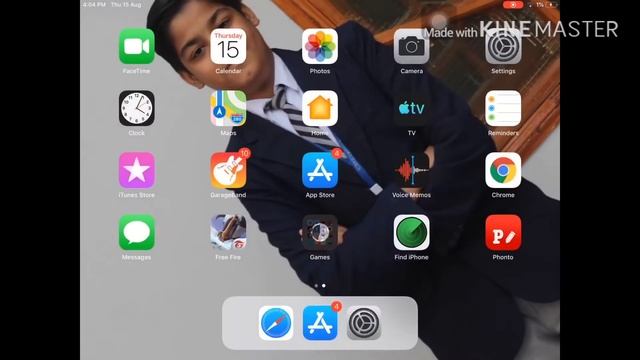This screenshot has width=640, height=360.
Task: Open the Reminders app
Action: coord(503,108)
